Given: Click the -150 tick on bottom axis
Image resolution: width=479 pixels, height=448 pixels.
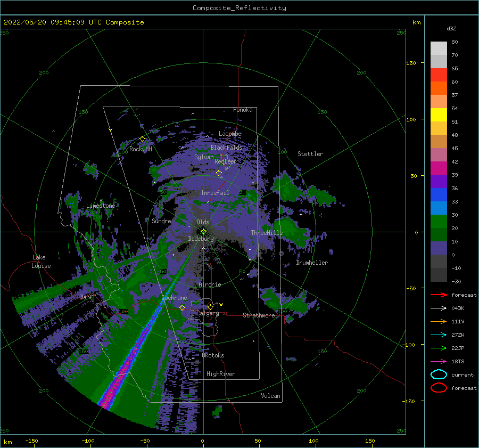Looking at the screenshot, I should pos(31,441).
